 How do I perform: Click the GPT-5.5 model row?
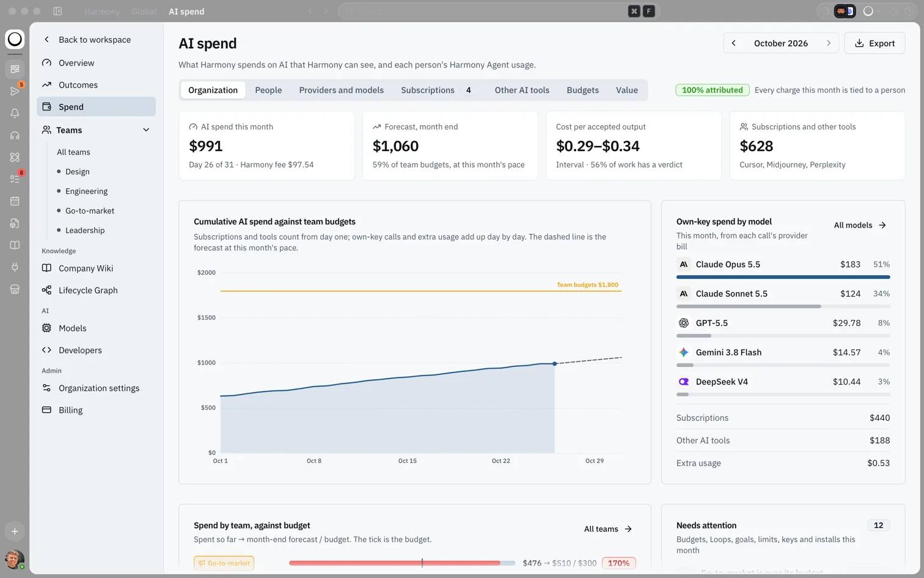[x=783, y=327]
